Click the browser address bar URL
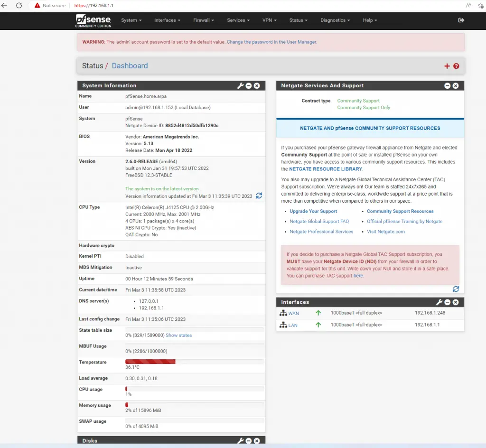486x448 pixels. (x=94, y=6)
